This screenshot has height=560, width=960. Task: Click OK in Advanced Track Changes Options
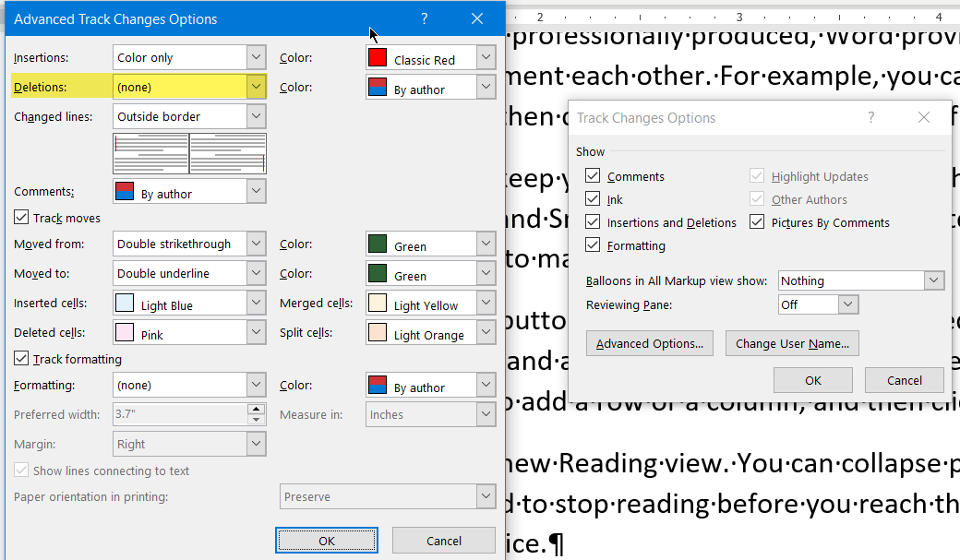tap(327, 541)
